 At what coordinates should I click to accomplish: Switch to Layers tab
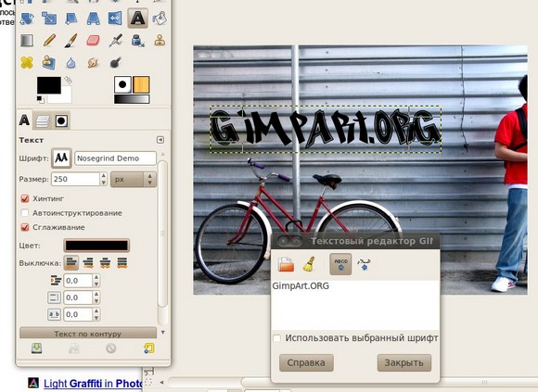pyautogui.click(x=43, y=121)
